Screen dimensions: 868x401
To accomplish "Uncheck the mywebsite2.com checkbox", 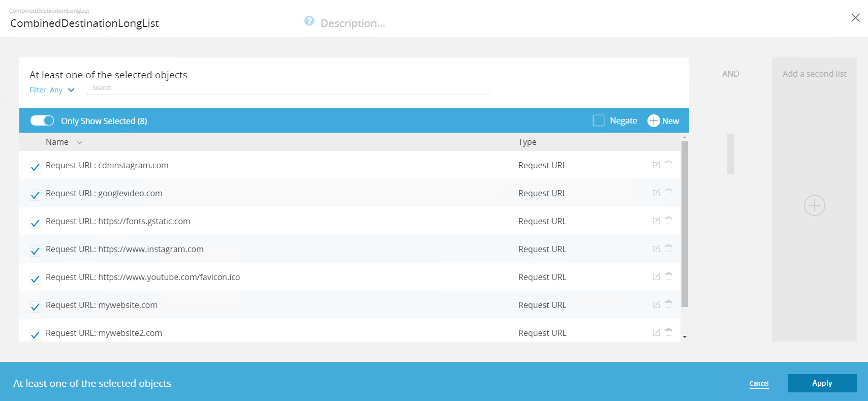I will [x=35, y=334].
